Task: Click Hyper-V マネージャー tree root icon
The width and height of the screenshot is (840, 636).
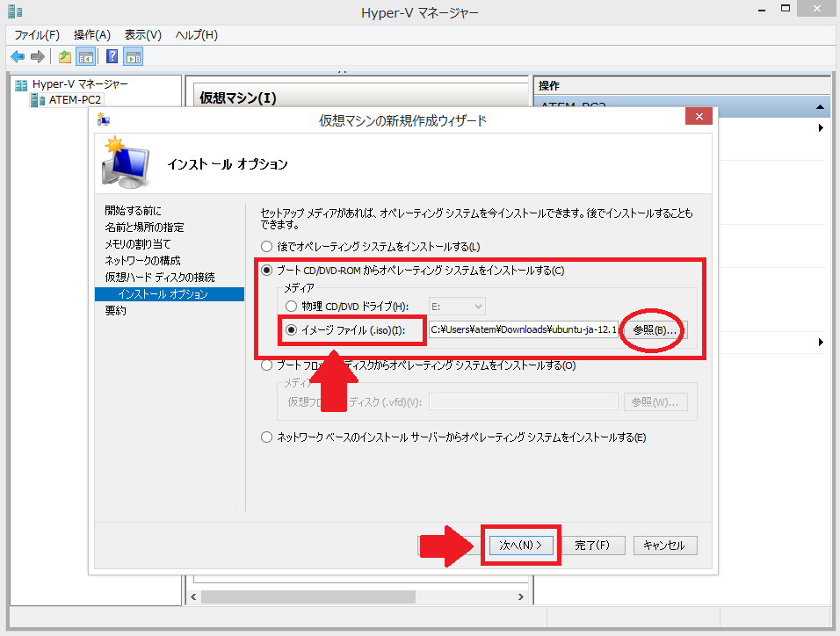Action: pos(21,84)
